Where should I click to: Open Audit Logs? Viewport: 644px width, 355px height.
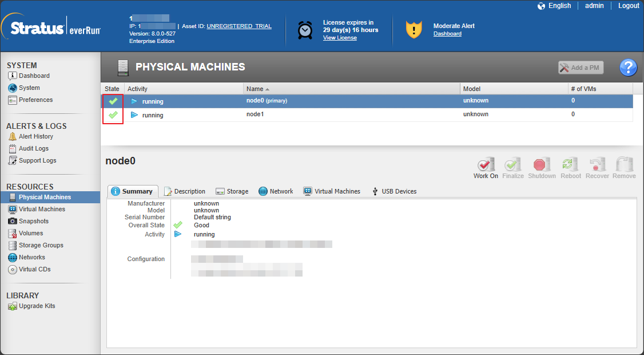point(29,148)
